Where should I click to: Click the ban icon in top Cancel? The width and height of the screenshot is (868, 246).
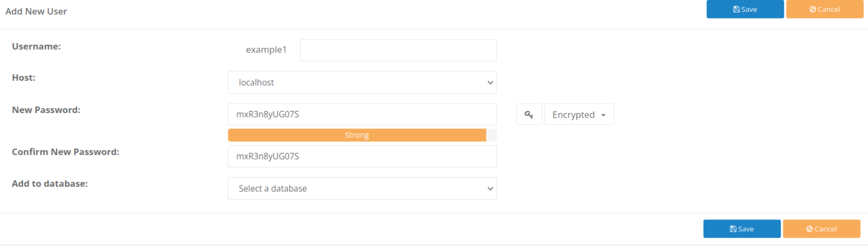(x=813, y=10)
